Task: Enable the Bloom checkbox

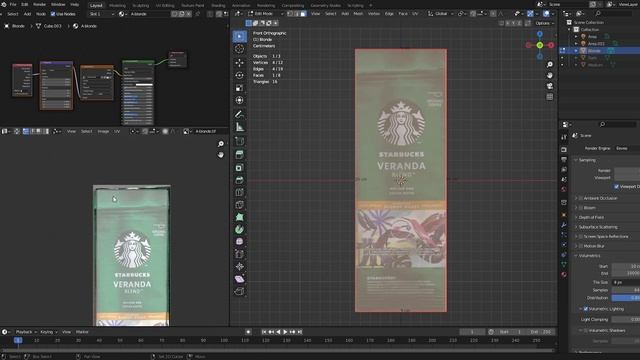Action: (x=581, y=208)
